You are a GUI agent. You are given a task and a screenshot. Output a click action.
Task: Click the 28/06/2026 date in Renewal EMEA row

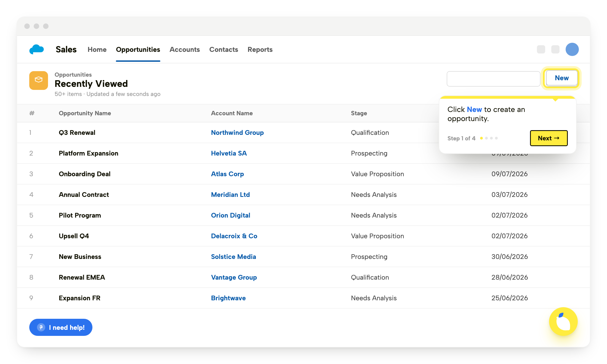(x=510, y=277)
